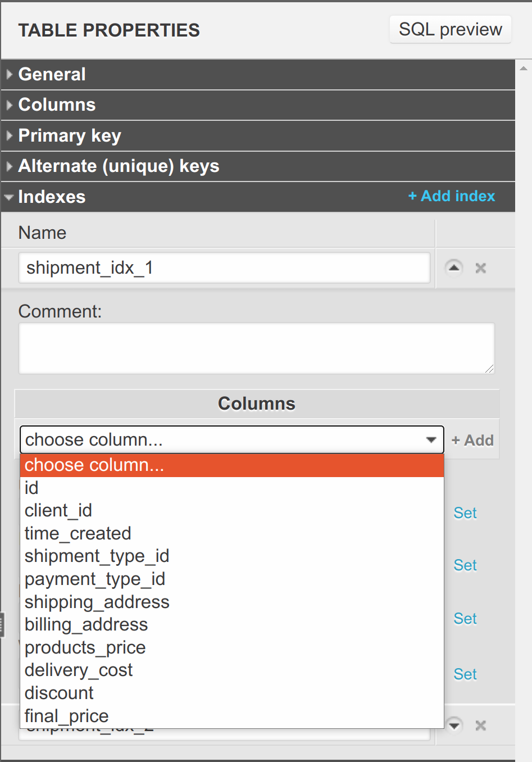Delete shipment_idx_1 index with X icon
The width and height of the screenshot is (532, 762).
click(480, 268)
